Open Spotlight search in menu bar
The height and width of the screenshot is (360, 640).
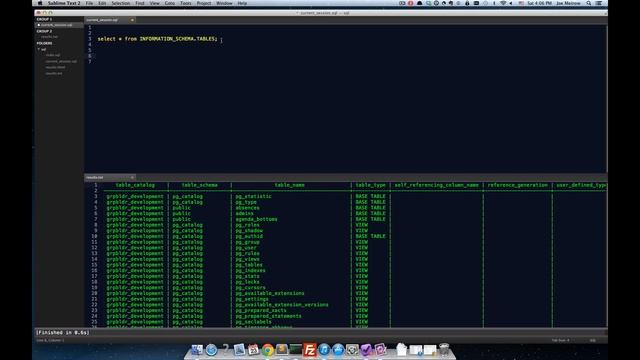pyautogui.click(x=589, y=3)
